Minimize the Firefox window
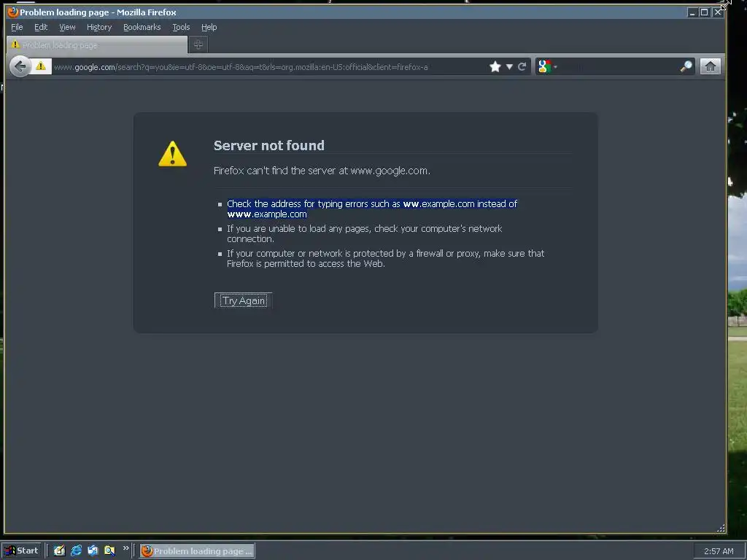The width and height of the screenshot is (747, 560). click(x=692, y=12)
